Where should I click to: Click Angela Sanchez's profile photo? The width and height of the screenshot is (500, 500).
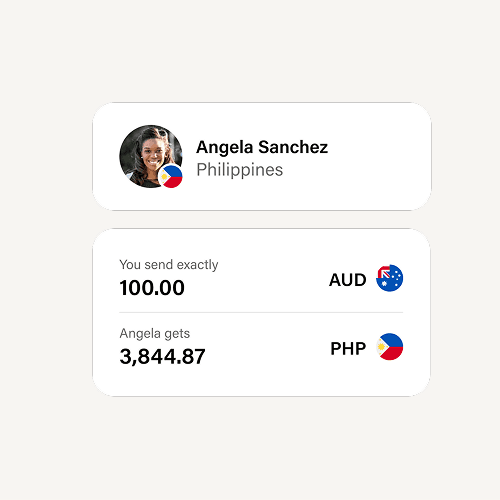[151, 156]
